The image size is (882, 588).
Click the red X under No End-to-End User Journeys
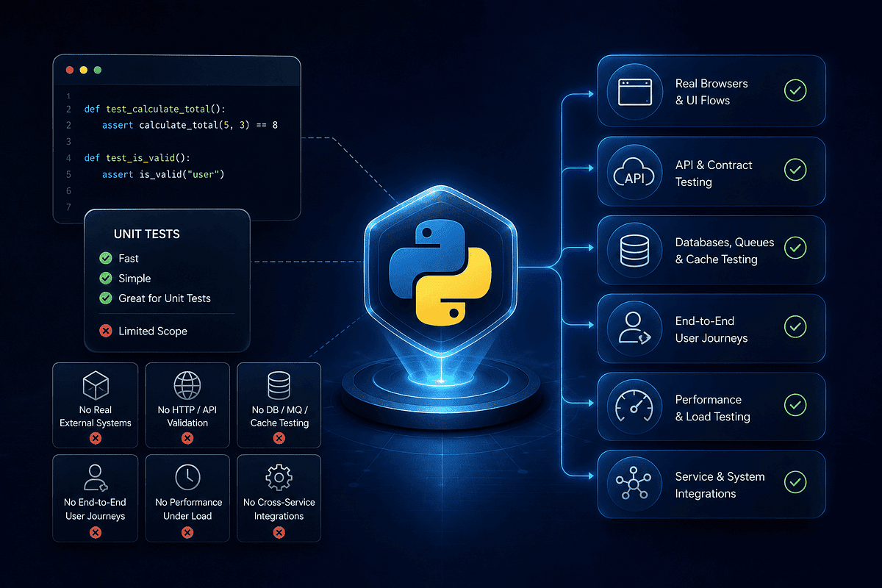pyautogui.click(x=95, y=531)
